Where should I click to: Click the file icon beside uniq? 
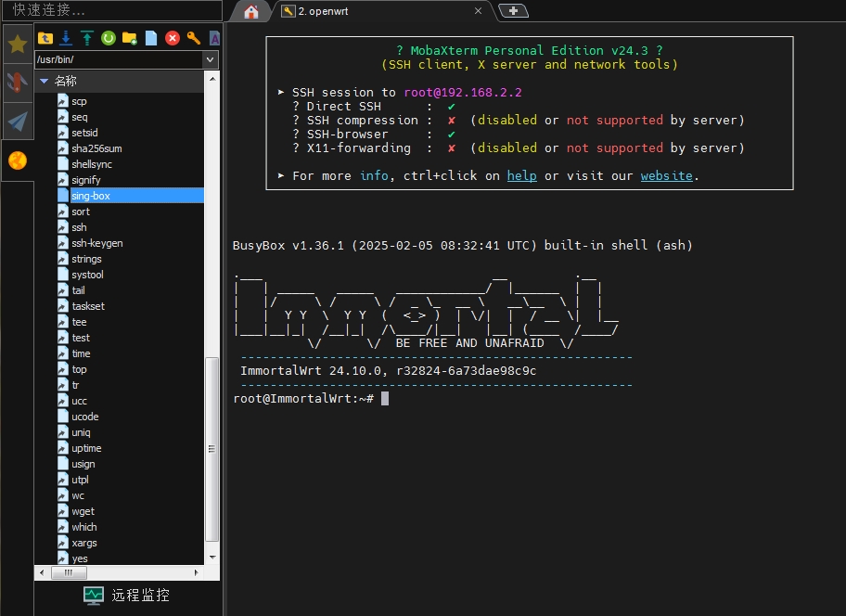(63, 432)
